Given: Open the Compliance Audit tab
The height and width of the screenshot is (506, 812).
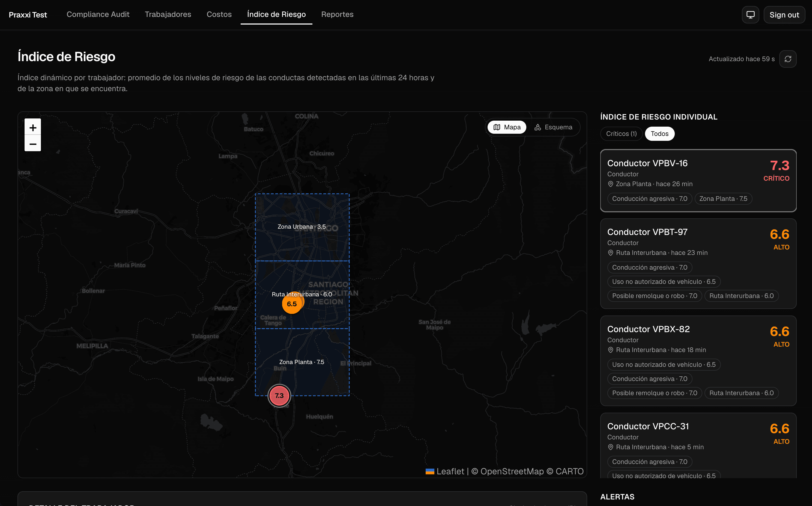Looking at the screenshot, I should point(98,14).
